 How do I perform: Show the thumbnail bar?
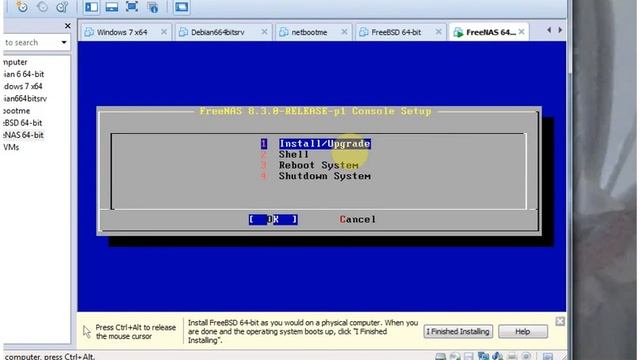coord(111,7)
